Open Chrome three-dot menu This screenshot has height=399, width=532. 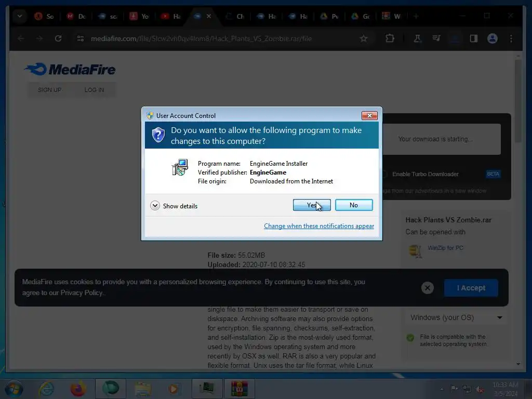(x=511, y=38)
